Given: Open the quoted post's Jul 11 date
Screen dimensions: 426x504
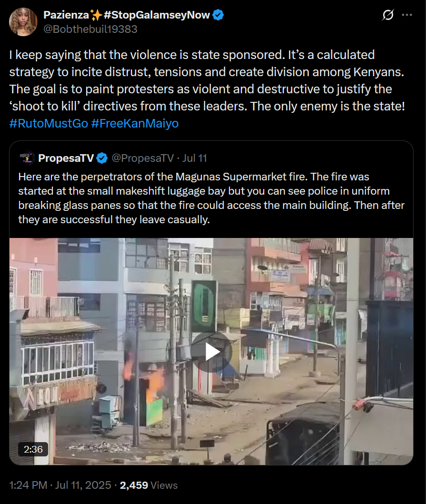Looking at the screenshot, I should (x=195, y=158).
